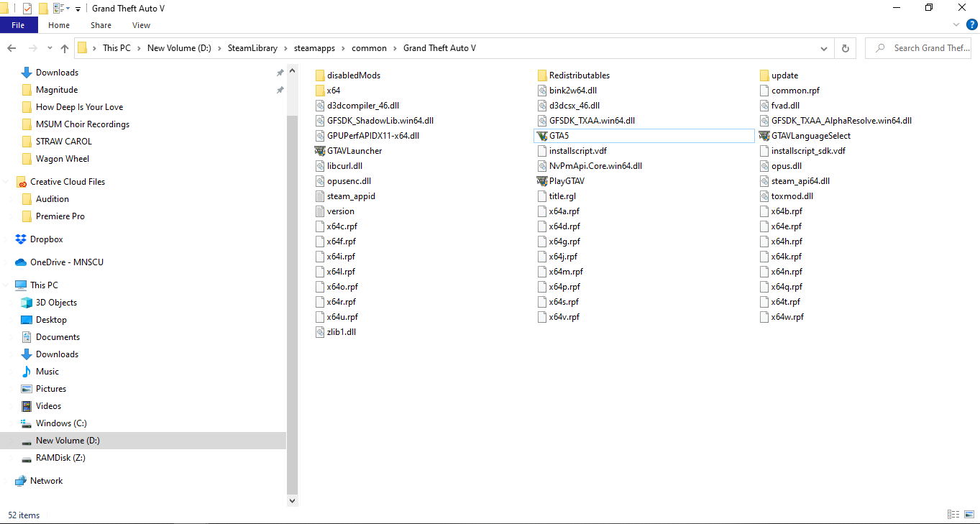The image size is (980, 524).
Task: Expand the This PC tree node
Action: pyautogui.click(x=6, y=285)
